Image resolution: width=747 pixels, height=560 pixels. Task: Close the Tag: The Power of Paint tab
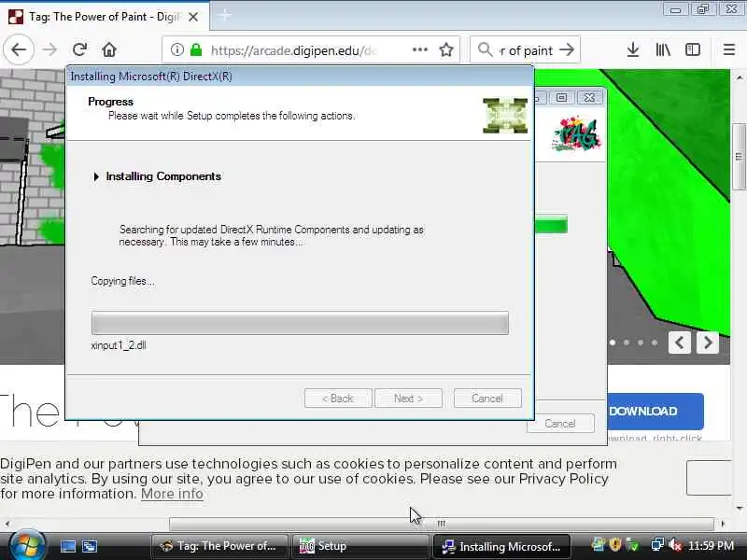[x=193, y=17]
